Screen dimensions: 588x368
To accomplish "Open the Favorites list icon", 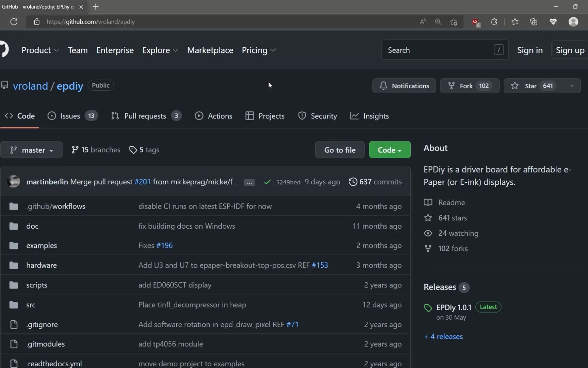I will [x=515, y=22].
